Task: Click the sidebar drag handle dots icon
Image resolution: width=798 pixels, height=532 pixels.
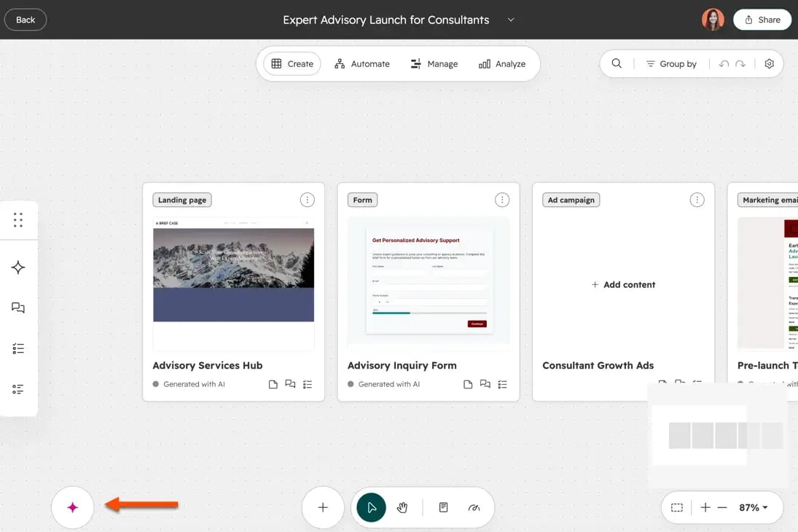Action: click(18, 220)
